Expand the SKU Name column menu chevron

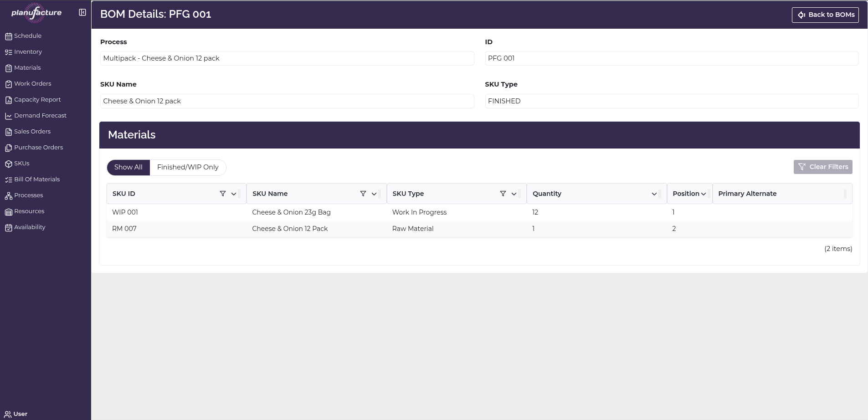coord(374,194)
